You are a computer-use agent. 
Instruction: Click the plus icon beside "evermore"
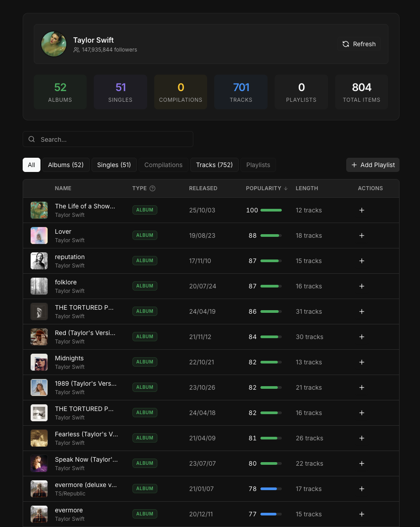click(x=361, y=514)
